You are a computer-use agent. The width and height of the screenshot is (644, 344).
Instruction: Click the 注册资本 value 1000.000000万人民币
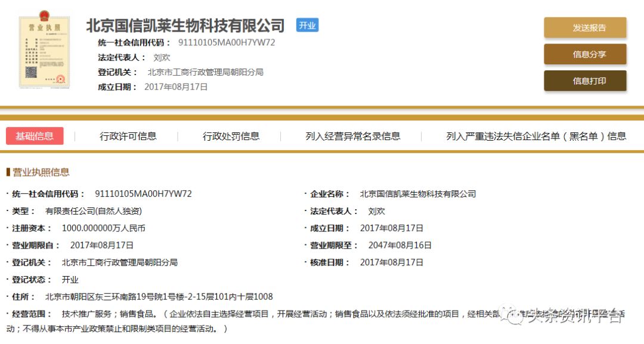tap(104, 228)
